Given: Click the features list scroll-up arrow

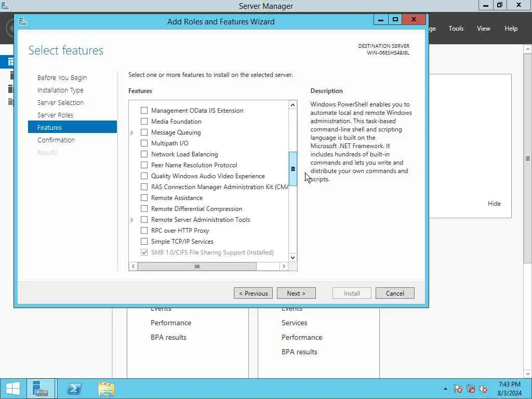Looking at the screenshot, I should tap(292, 105).
